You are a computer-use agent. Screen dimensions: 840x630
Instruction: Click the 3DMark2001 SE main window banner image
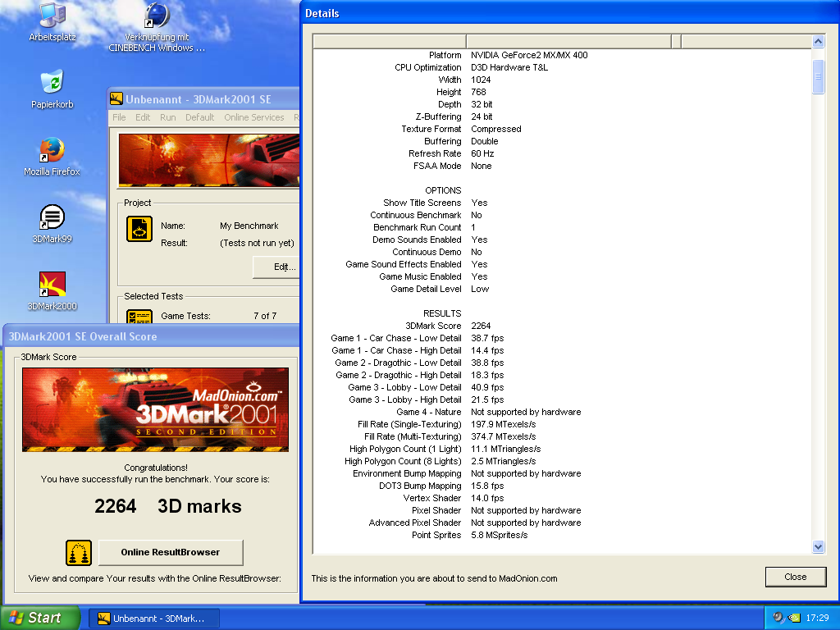209,160
